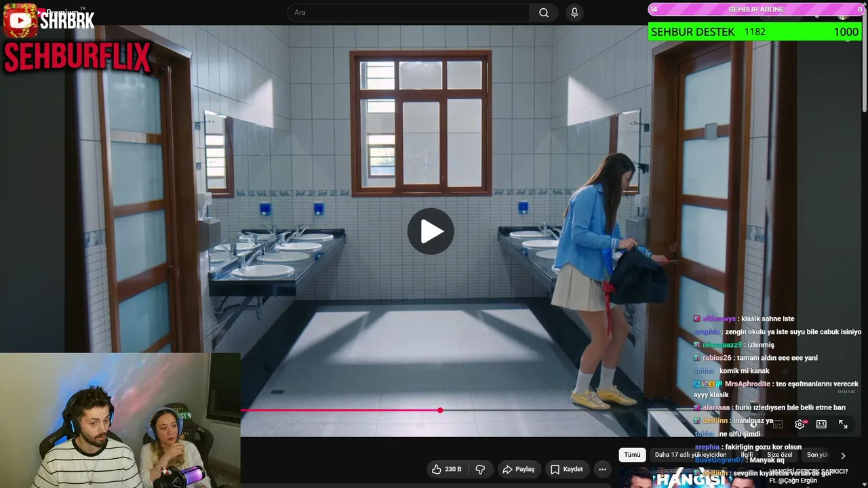
Task: Click chat message 'komik mi kanak'
Action: (744, 371)
